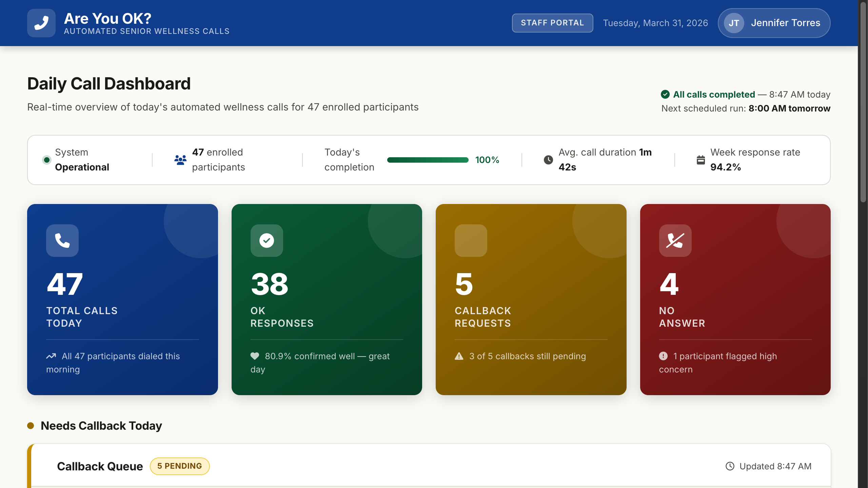Viewport: 868px width, 488px height.
Task: Click the warning icon on Callback Requests card
Action: (x=459, y=356)
